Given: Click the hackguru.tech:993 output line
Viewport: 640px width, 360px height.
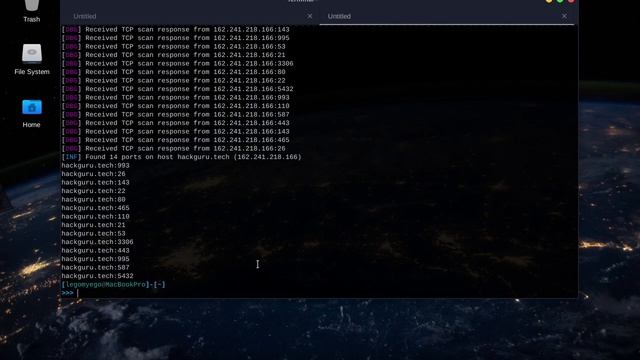Looking at the screenshot, I should (x=96, y=166).
